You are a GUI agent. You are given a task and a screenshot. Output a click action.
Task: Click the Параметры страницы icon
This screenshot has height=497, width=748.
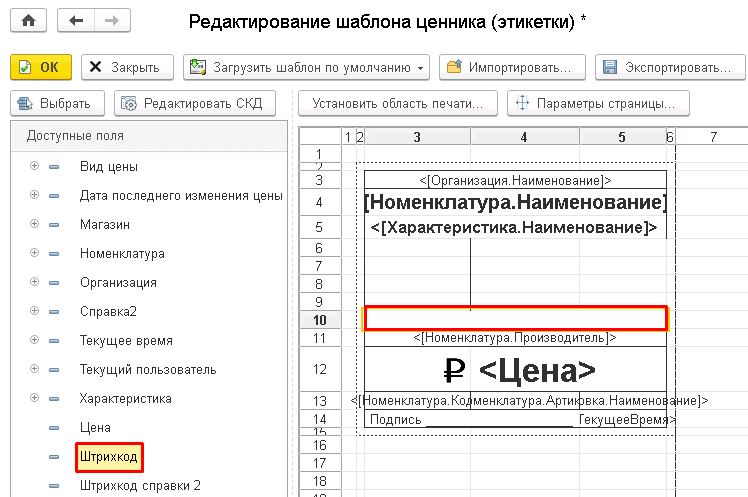[521, 103]
